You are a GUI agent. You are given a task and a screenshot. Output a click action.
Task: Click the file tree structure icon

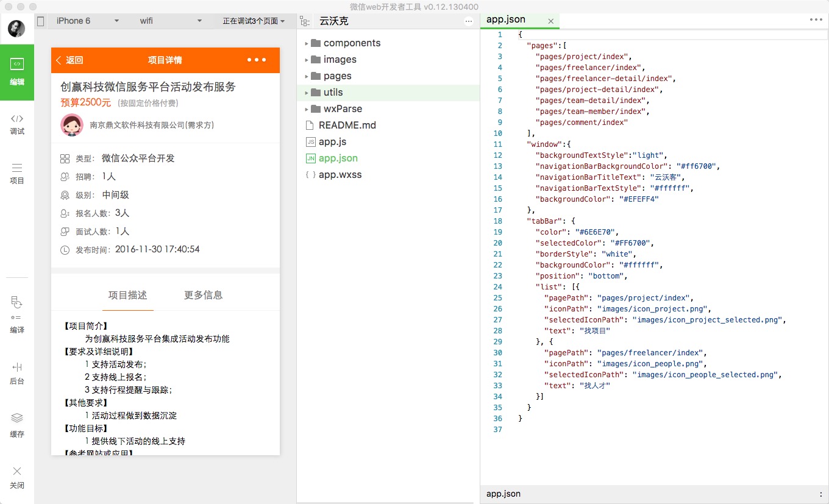pyautogui.click(x=305, y=21)
